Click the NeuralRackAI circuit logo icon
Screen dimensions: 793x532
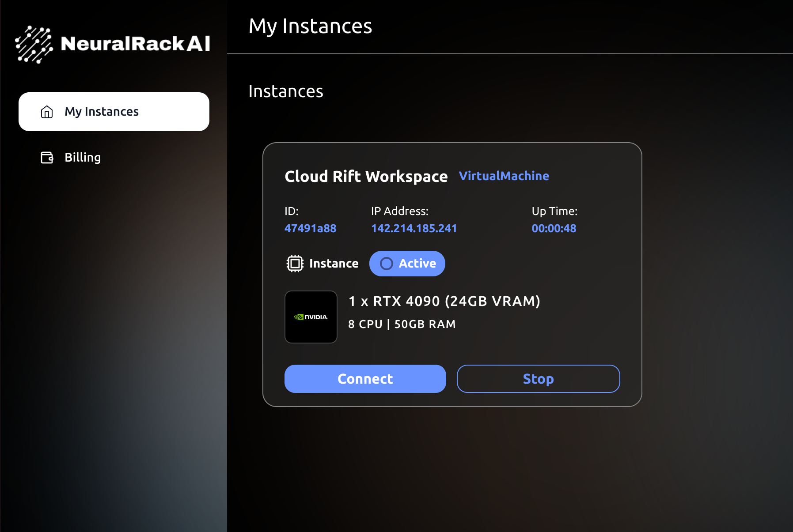tap(34, 44)
